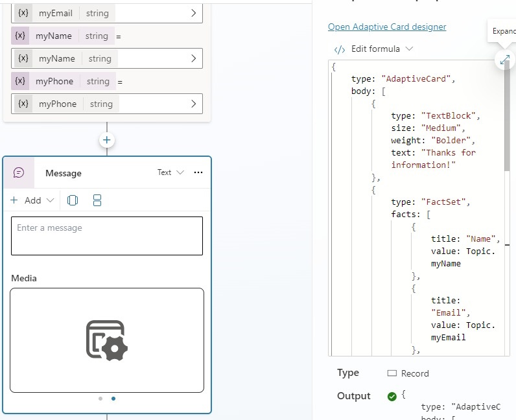The image size is (516, 420).
Task: Expand the myEmail variable picker chevron
Action: click(x=193, y=13)
